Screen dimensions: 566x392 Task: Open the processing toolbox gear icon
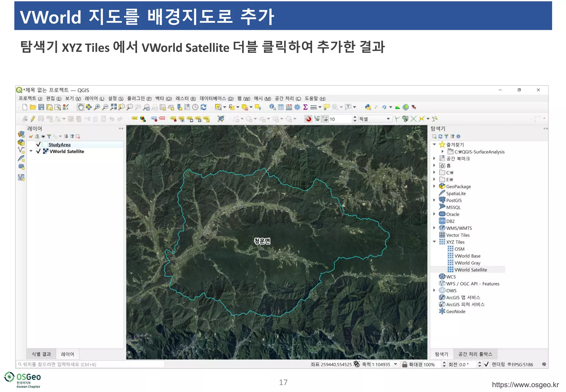(x=297, y=107)
